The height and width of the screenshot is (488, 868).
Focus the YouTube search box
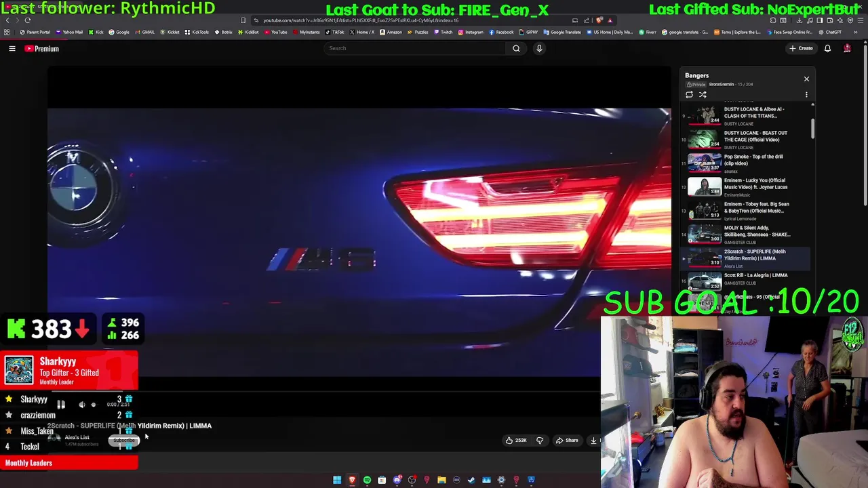coord(415,48)
